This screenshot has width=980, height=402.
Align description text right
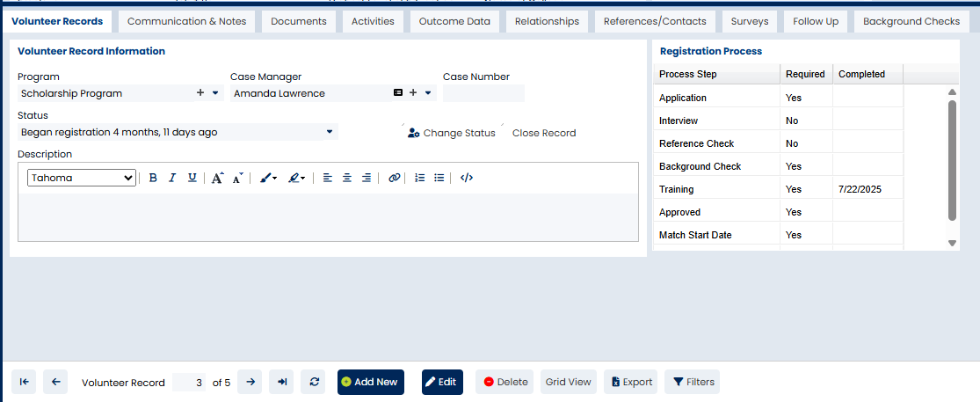pos(367,179)
